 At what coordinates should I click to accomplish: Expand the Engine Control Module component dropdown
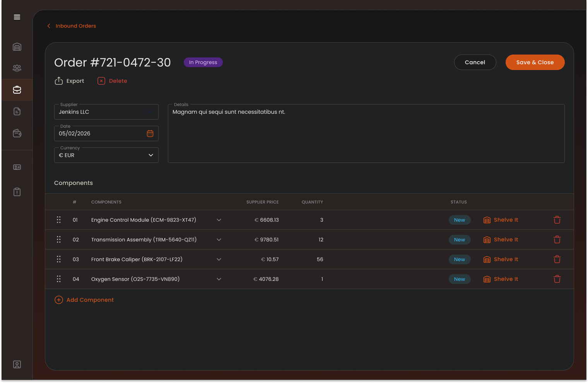coord(219,220)
